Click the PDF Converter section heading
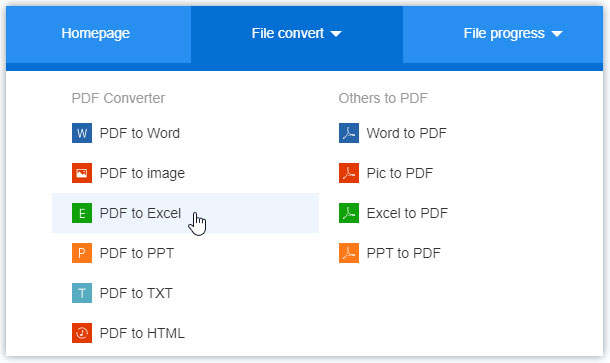 coord(118,98)
